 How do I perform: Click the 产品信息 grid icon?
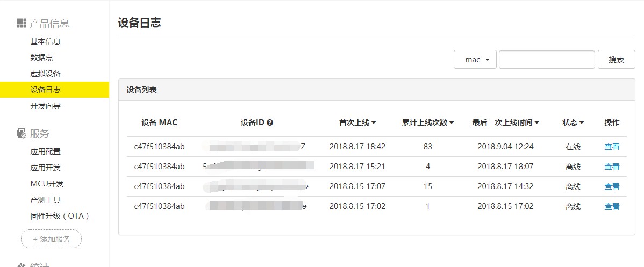pos(22,24)
